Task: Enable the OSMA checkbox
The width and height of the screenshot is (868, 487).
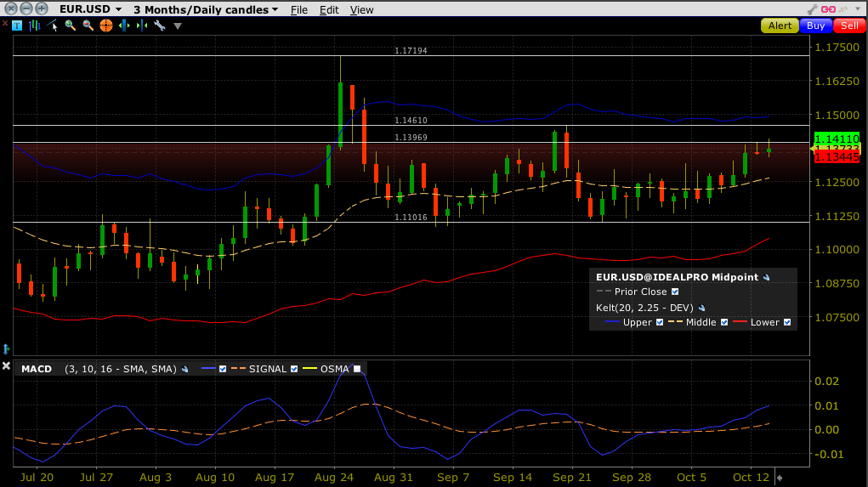Action: (x=357, y=369)
